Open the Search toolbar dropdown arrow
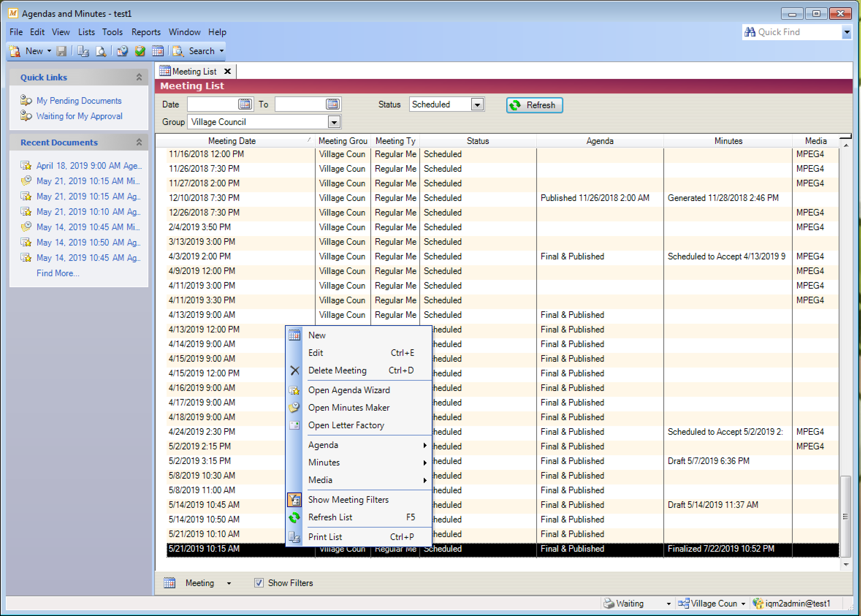Image resolution: width=861 pixels, height=616 pixels. [221, 51]
